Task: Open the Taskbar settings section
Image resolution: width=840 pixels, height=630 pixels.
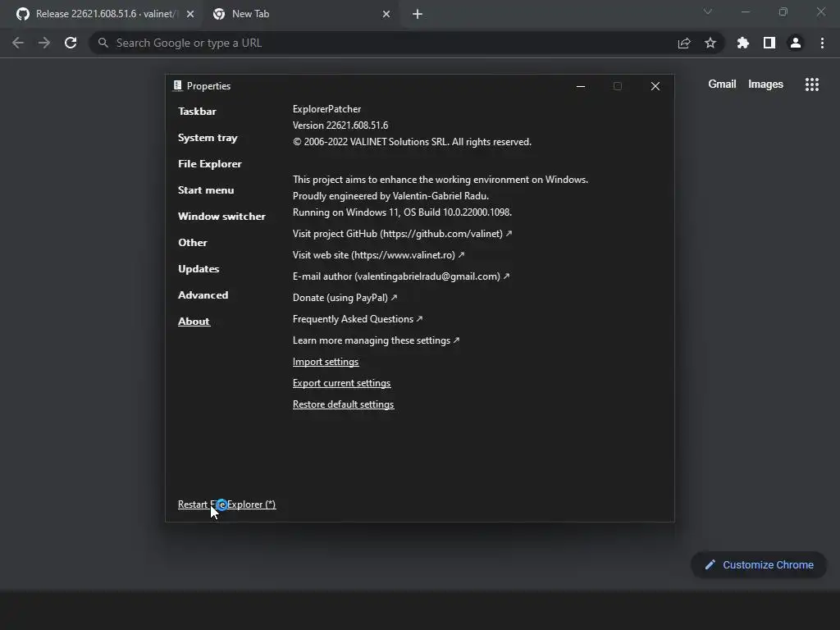Action: click(x=197, y=112)
